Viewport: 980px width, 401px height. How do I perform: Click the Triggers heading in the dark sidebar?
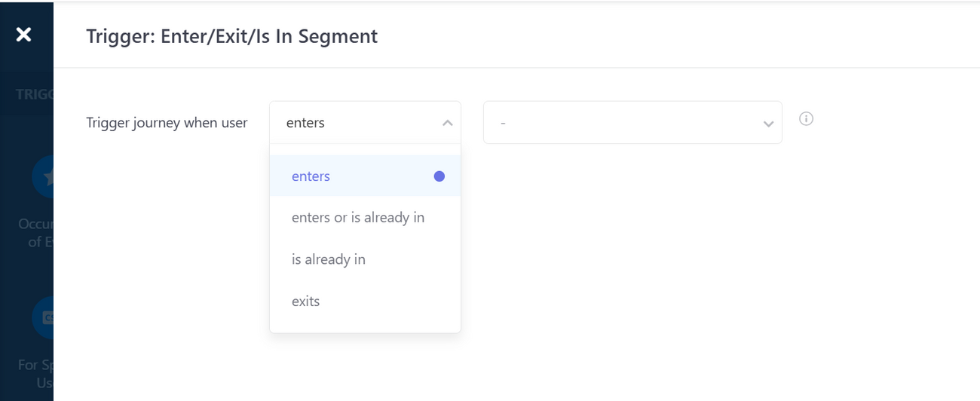34,95
